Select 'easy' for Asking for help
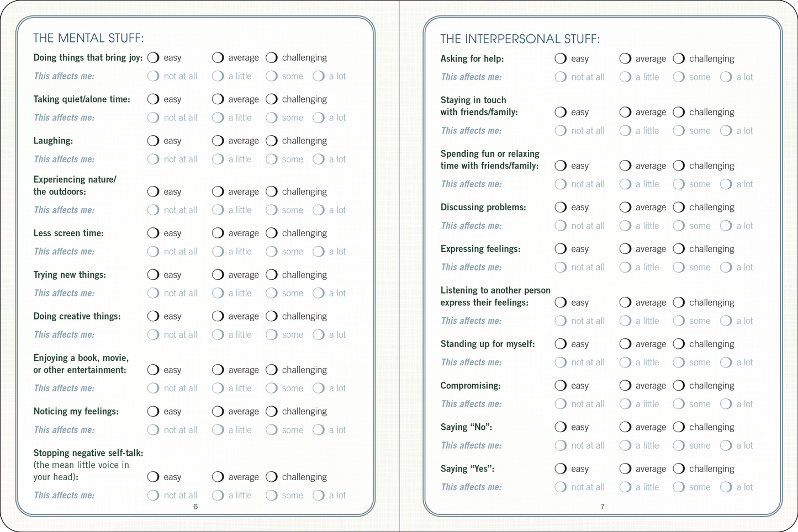 point(561,58)
